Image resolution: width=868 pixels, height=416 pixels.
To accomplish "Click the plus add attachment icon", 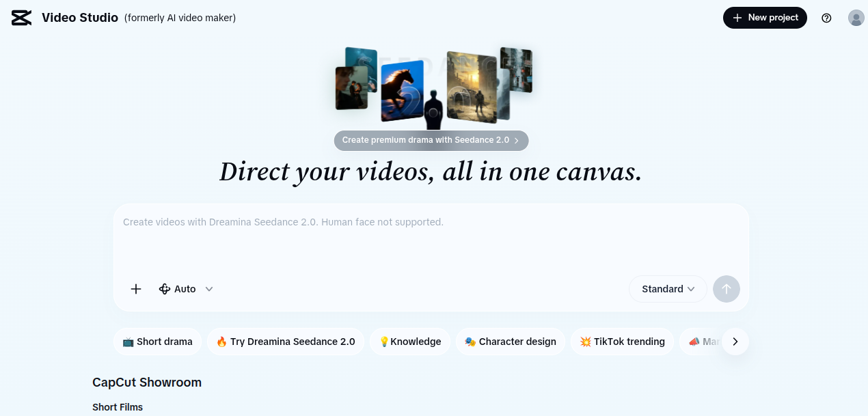I will click(136, 289).
